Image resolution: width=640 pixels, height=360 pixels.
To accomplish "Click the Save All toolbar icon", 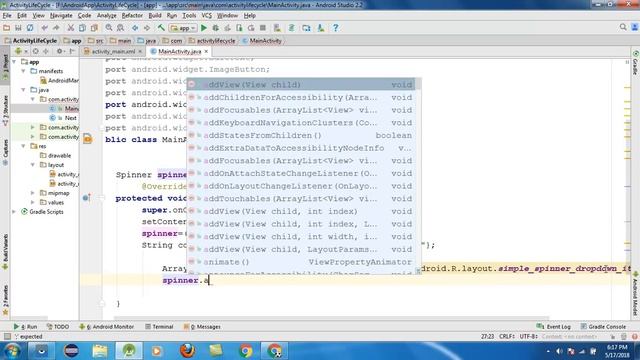I will pyautogui.click(x=18, y=28).
